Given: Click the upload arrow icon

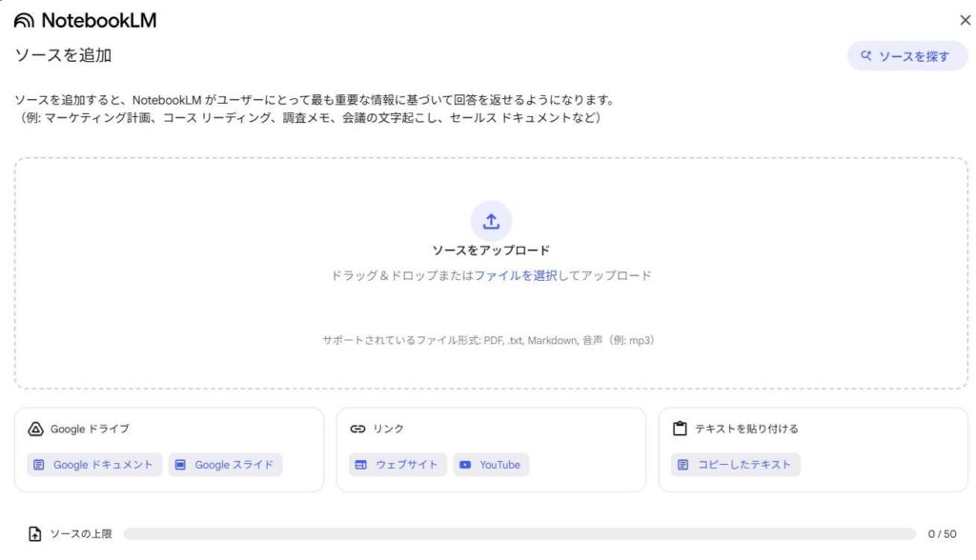Looking at the screenshot, I should pos(491,221).
